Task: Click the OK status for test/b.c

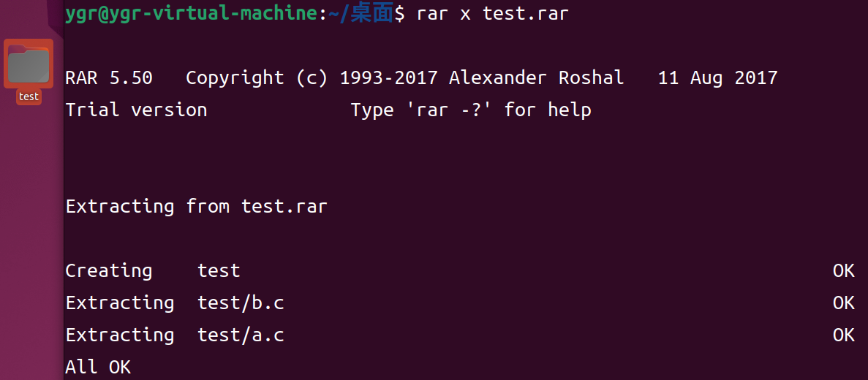Action: point(844,303)
